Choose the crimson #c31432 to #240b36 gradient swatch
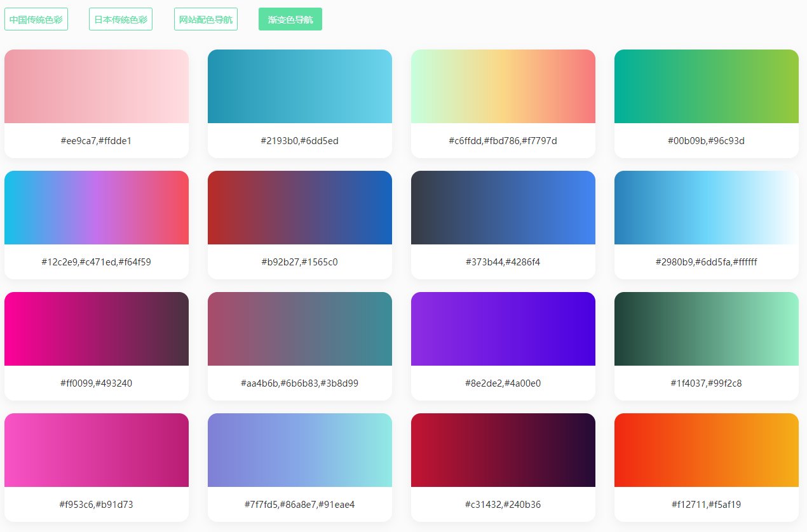The image size is (807, 532). [x=503, y=450]
